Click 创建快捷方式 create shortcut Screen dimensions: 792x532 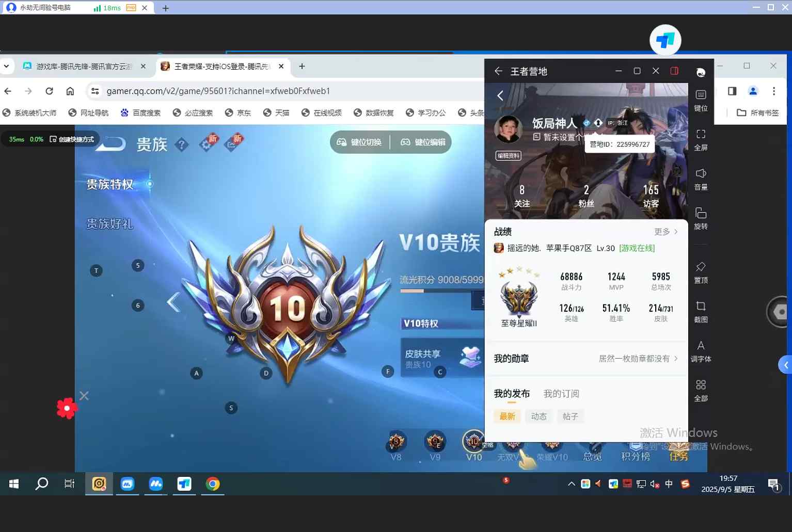tap(72, 139)
